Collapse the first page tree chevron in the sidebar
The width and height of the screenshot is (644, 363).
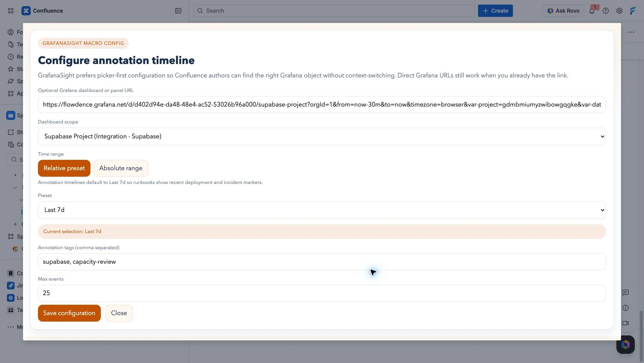coord(15,187)
